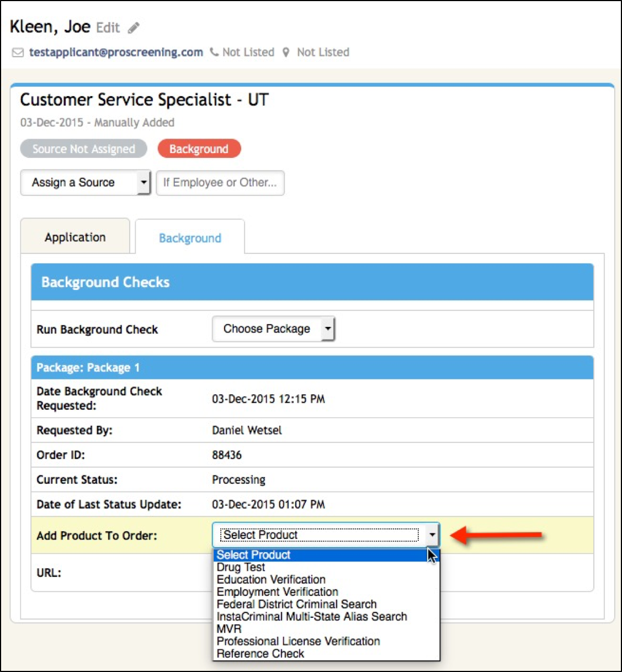Click the Source Not Assigned badge
622x672 pixels.
(x=83, y=149)
